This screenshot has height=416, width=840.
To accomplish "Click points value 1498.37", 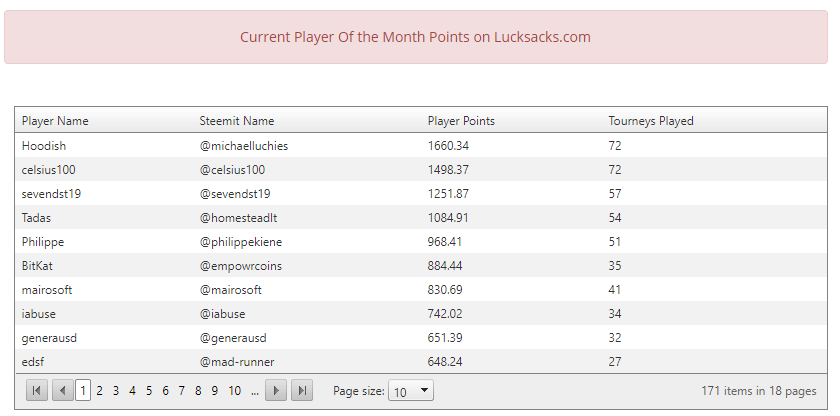I will click(448, 170).
